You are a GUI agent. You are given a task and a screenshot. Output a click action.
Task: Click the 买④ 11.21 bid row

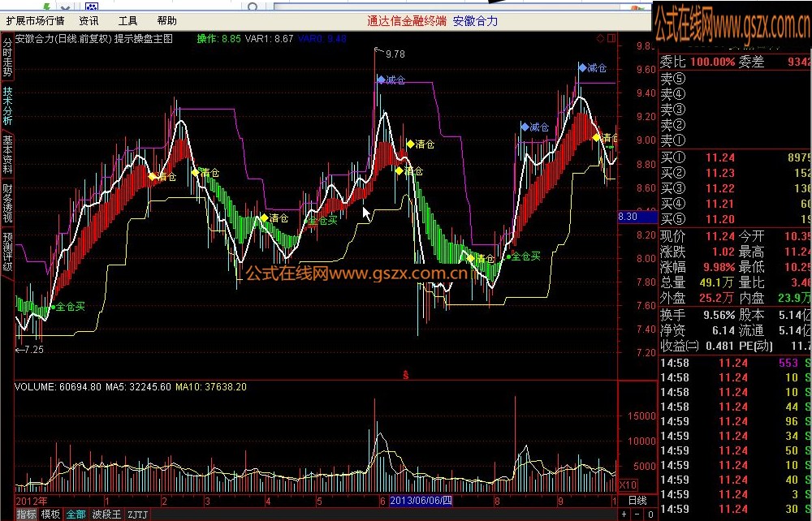tap(735, 204)
